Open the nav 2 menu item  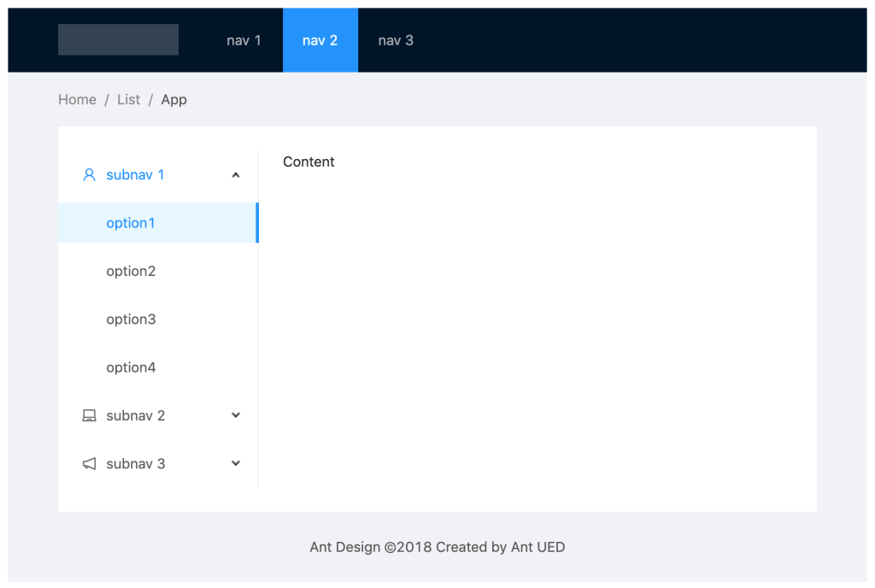320,39
